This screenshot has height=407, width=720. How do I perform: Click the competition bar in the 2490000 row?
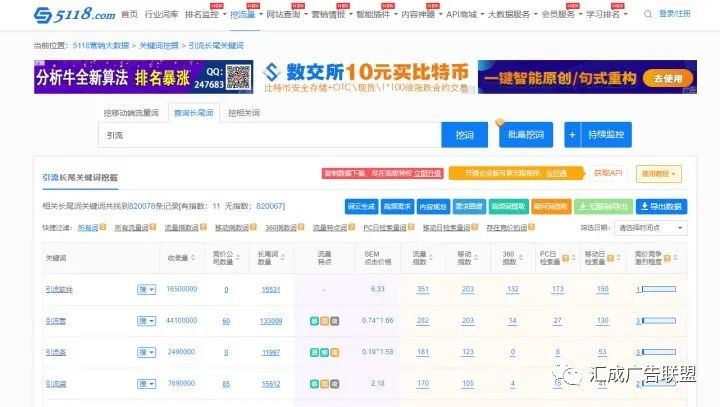[659, 352]
